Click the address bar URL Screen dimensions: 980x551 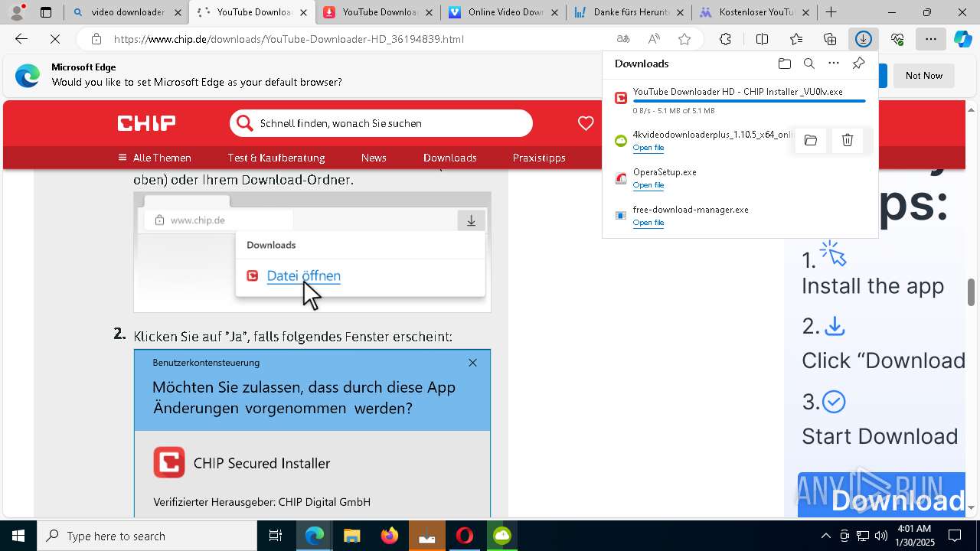[x=289, y=39]
